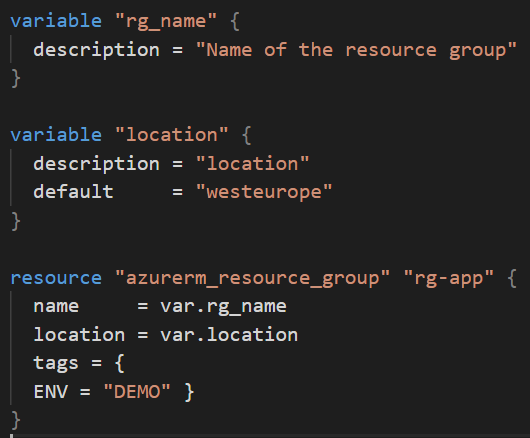Click the opening brace after "rg-app"
Image resolution: width=530 pixels, height=438 pixels.
tap(512, 278)
